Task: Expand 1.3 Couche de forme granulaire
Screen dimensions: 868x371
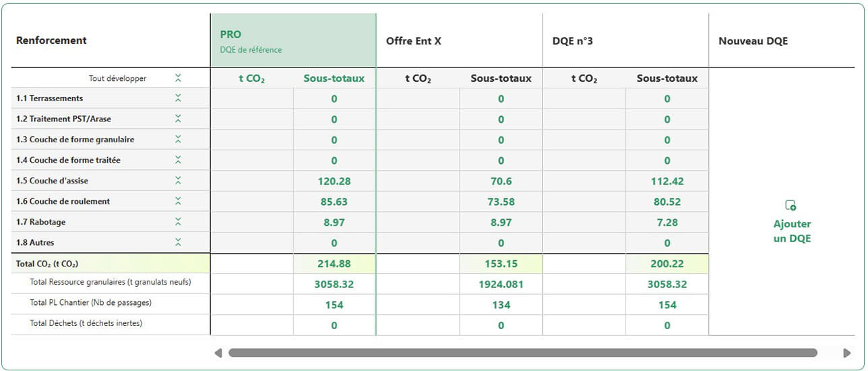Action: point(178,140)
